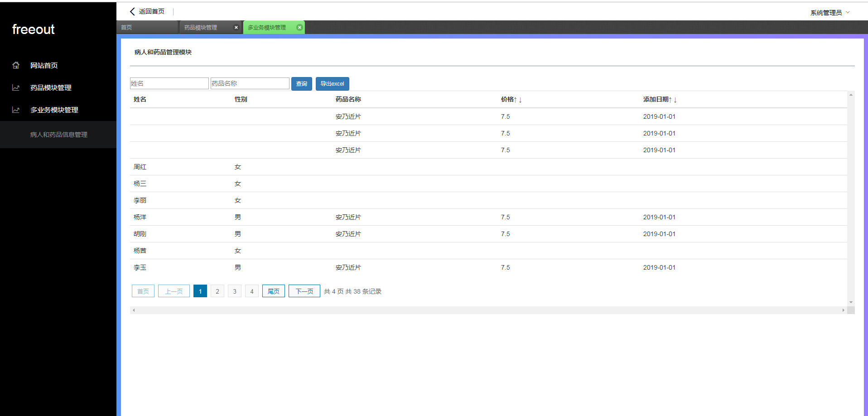Go to page 2
868x416 pixels.
coord(217,291)
